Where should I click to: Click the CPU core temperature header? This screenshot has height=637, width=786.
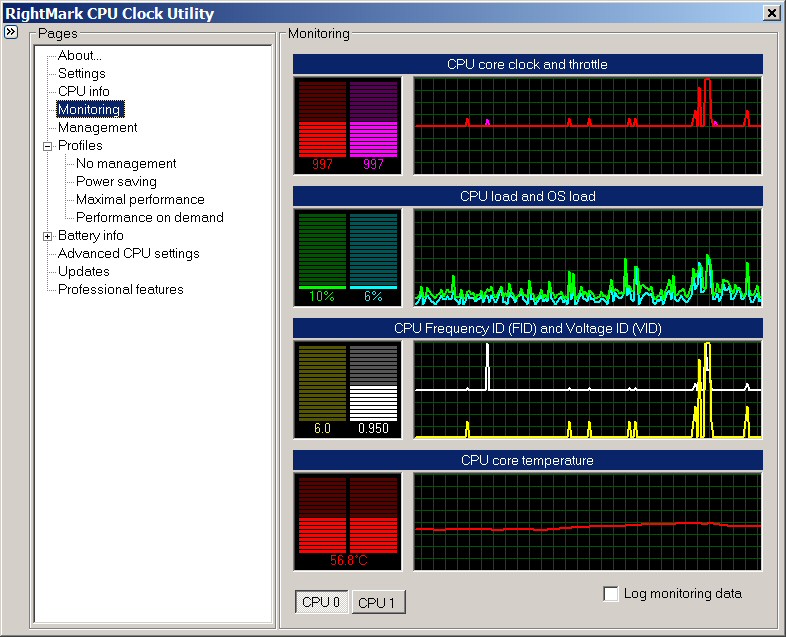pos(528,460)
